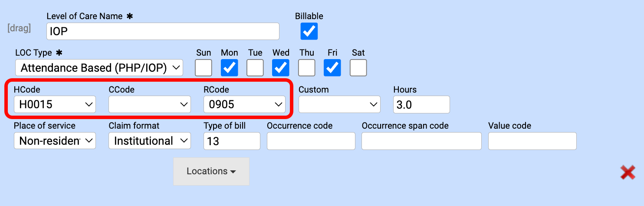The width and height of the screenshot is (644, 206).
Task: Expand the Custom dropdown
Action: point(339,104)
